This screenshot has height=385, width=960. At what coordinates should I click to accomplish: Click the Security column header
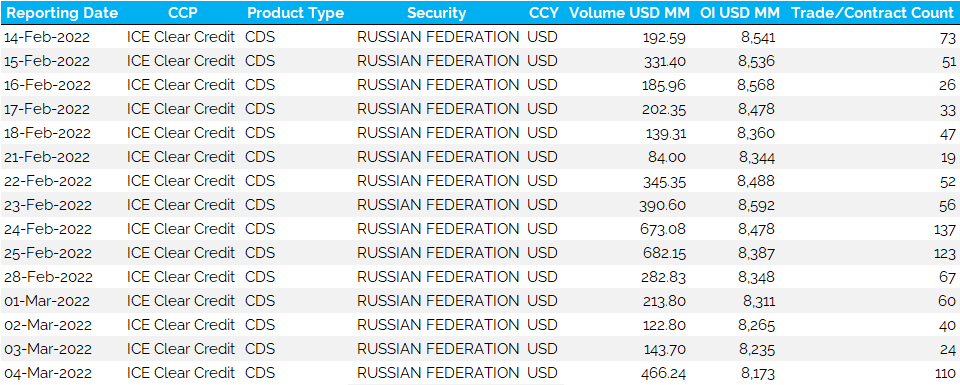point(437,13)
